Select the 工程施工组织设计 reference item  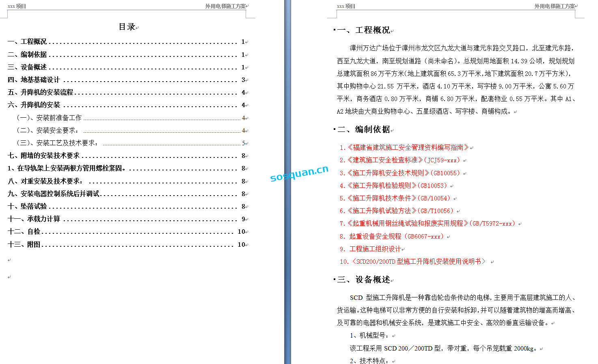click(375, 249)
